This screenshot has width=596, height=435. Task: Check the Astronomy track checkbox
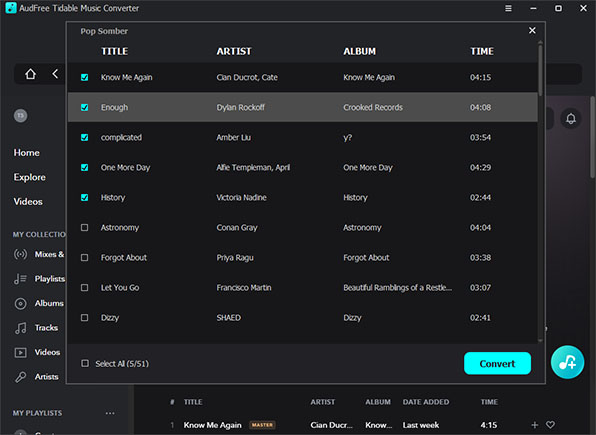[x=84, y=227]
